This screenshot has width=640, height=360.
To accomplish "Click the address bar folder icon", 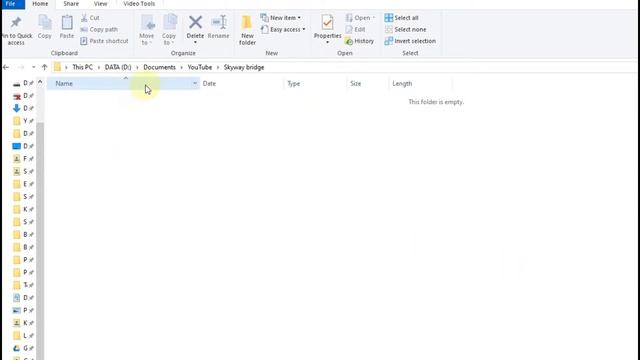I will pyautogui.click(x=57, y=67).
